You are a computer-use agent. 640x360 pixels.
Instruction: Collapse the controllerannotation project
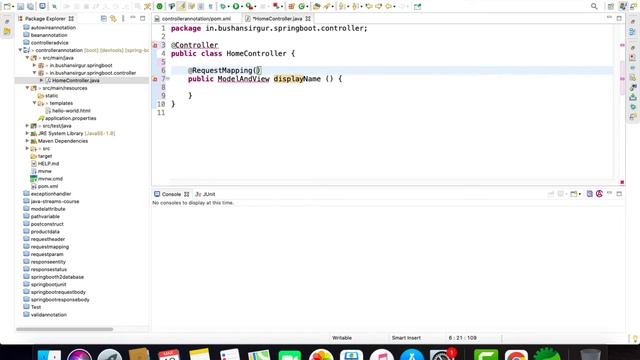[20, 50]
